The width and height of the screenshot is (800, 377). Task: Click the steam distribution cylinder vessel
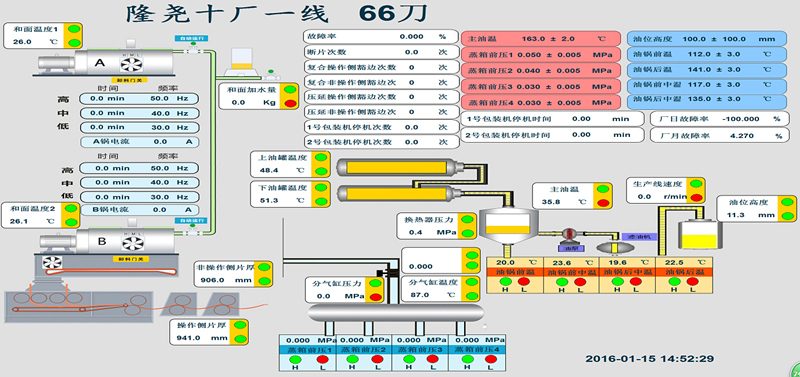(x=396, y=312)
